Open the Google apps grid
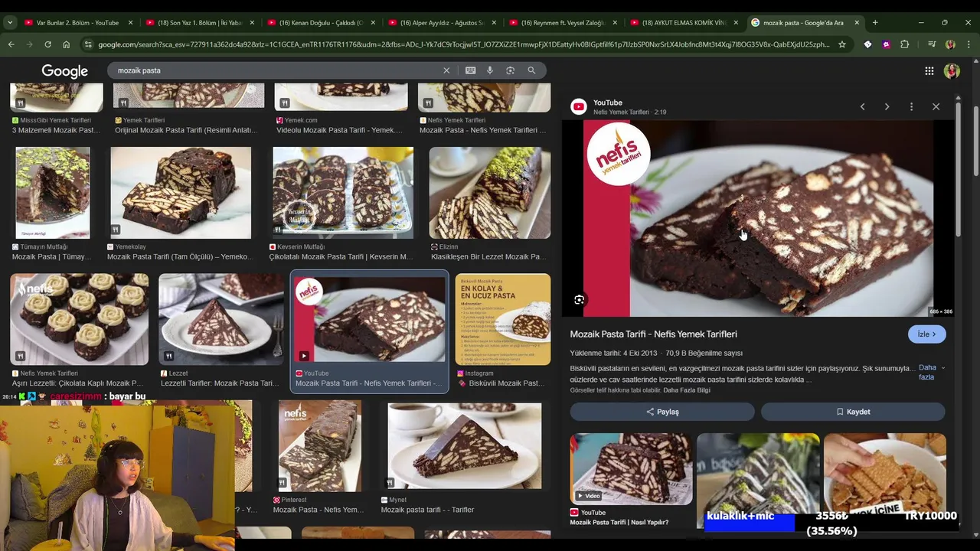980x551 pixels. 929,71
